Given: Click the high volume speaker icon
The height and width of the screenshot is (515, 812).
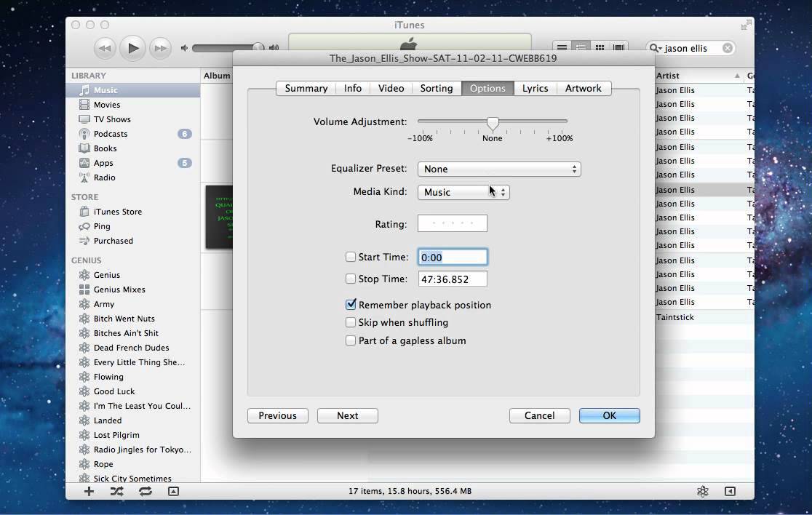Looking at the screenshot, I should [x=274, y=48].
